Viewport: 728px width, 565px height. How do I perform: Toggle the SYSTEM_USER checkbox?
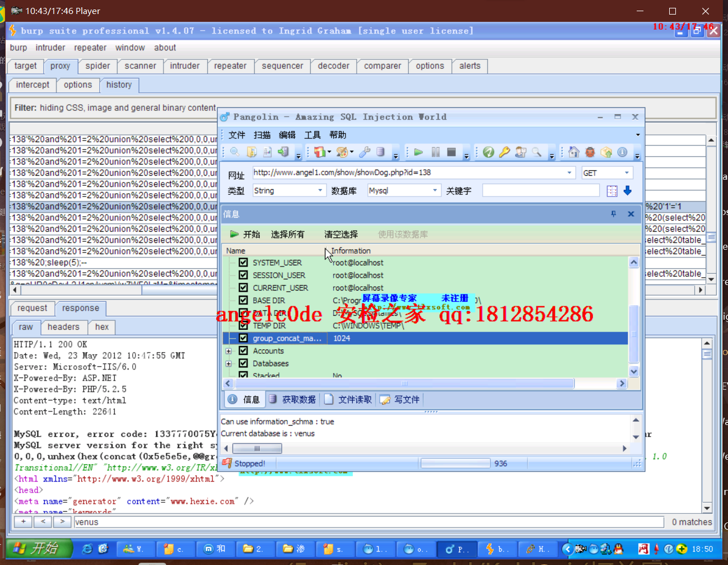[x=243, y=262]
